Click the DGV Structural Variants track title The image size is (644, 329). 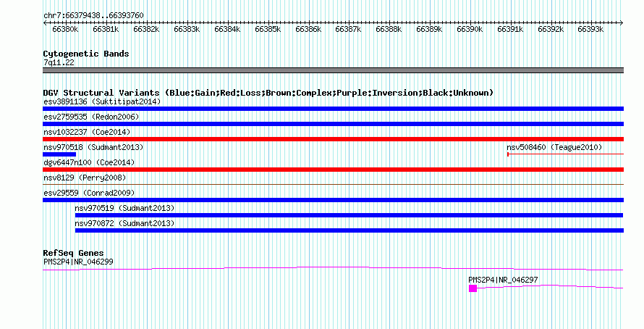click(x=268, y=93)
